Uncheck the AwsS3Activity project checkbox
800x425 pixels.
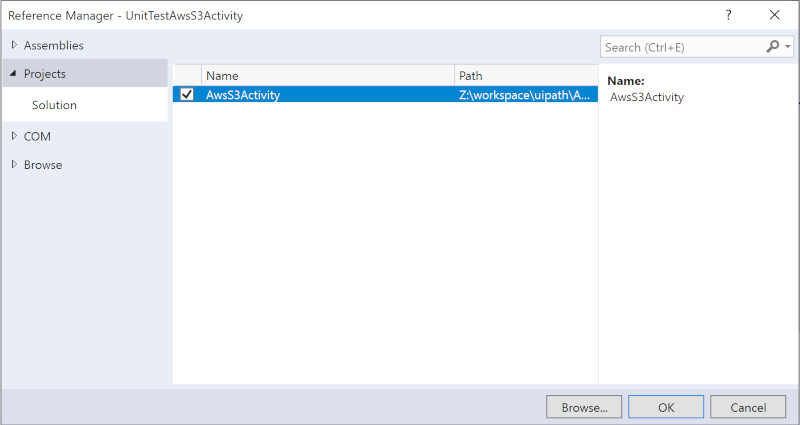coord(186,95)
